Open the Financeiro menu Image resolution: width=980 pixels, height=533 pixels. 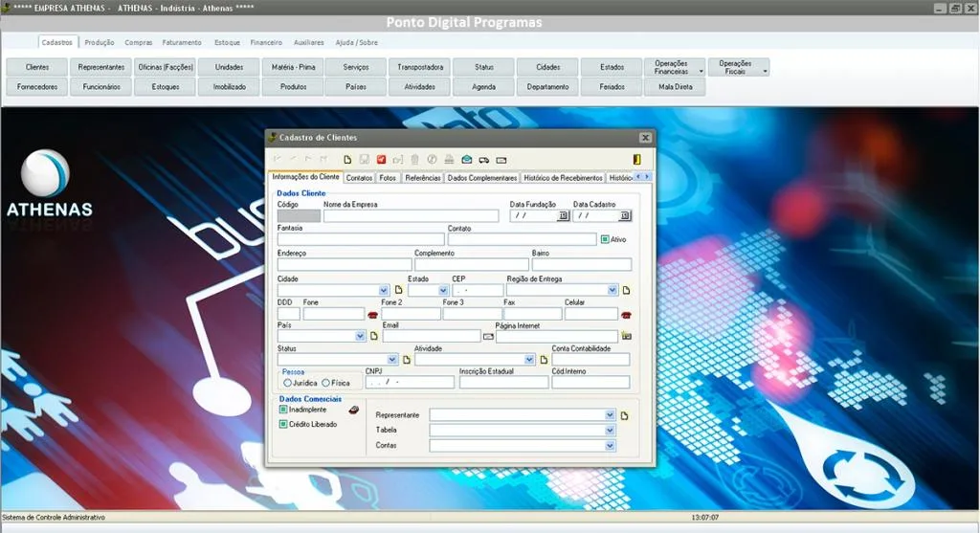tap(266, 42)
